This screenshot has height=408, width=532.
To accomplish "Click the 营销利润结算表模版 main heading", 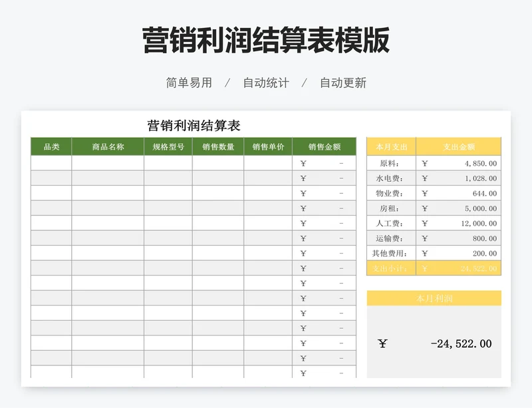I will pos(266,41).
